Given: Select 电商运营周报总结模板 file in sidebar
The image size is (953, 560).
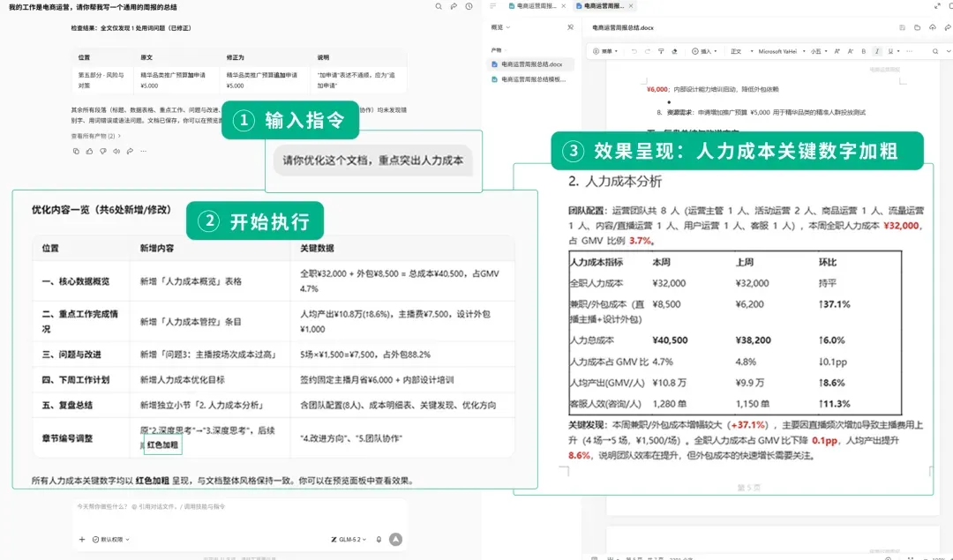Looking at the screenshot, I should pyautogui.click(x=529, y=79).
